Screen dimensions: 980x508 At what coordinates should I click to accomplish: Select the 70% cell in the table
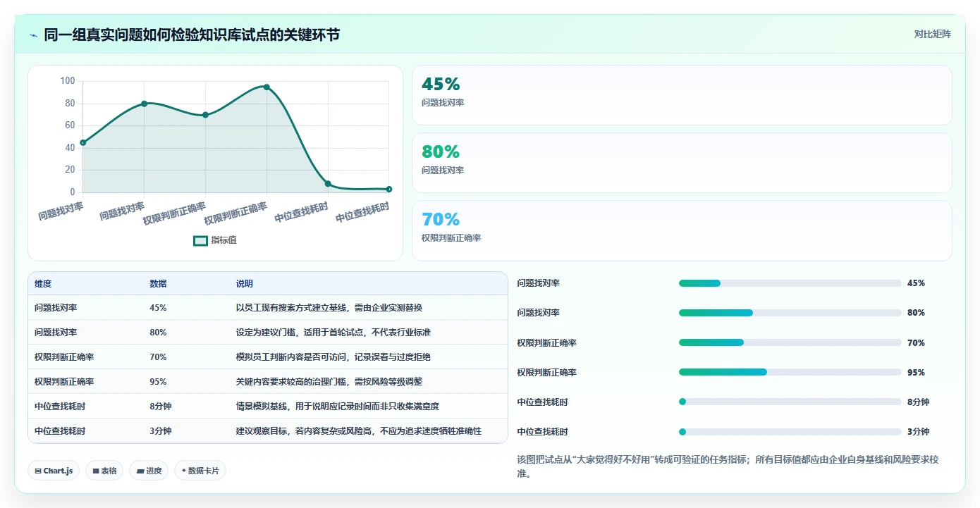(158, 357)
